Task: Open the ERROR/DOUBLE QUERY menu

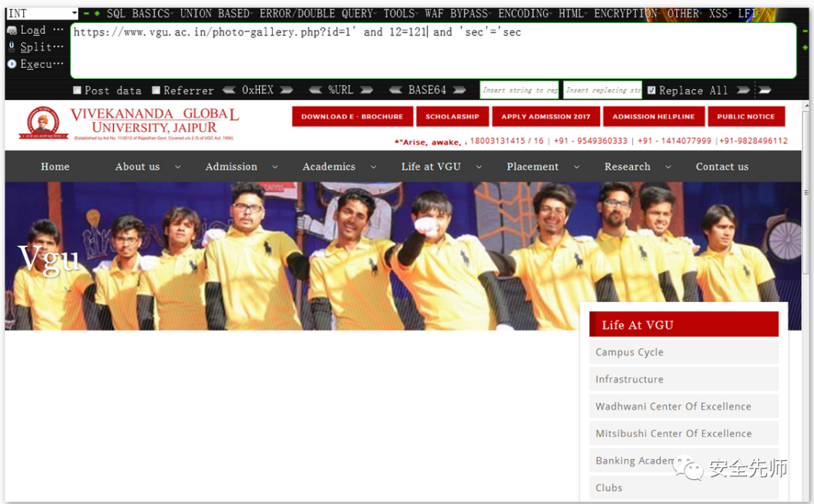Action: tap(318, 14)
